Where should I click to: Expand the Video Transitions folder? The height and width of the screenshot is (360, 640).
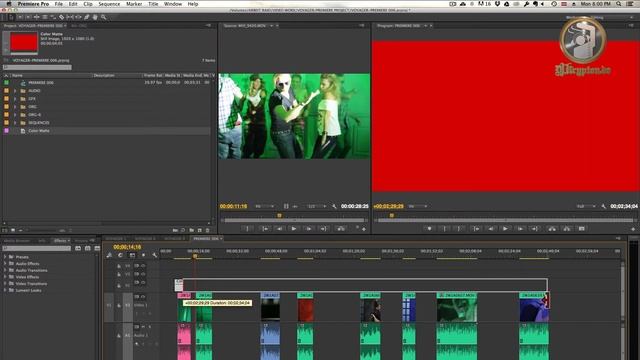[x=5, y=284]
